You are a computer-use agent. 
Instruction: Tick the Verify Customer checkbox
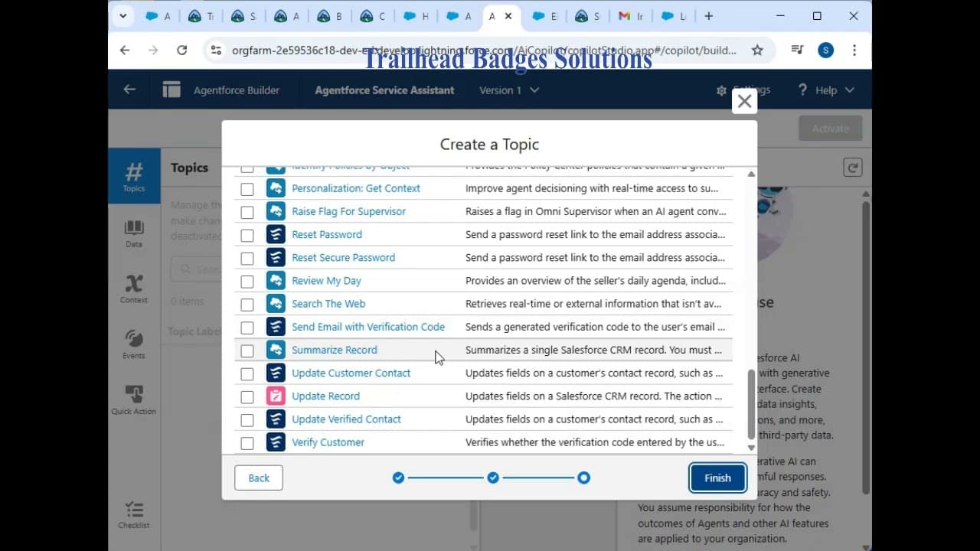click(247, 443)
